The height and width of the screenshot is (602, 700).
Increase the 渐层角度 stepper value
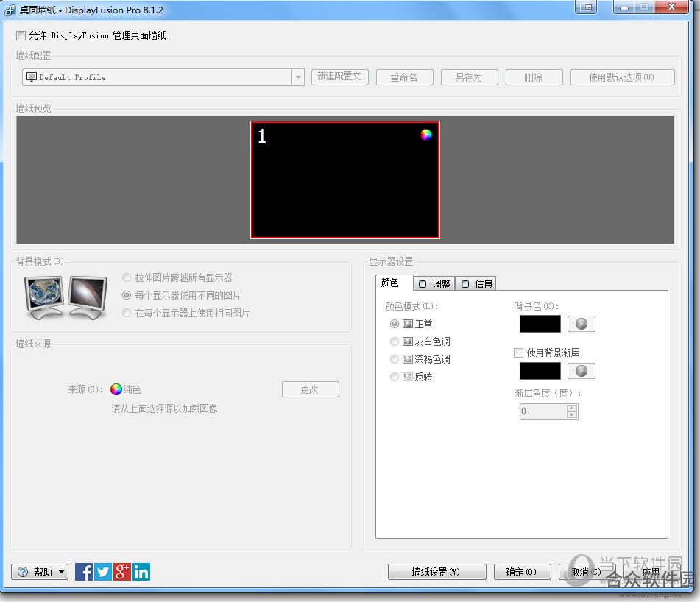(x=572, y=408)
